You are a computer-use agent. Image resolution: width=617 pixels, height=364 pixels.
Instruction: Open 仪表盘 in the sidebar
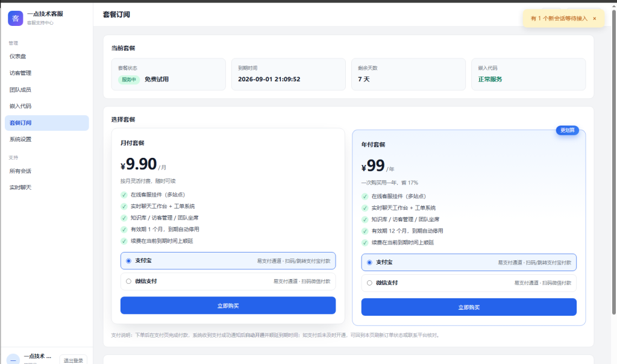pyautogui.click(x=47, y=56)
